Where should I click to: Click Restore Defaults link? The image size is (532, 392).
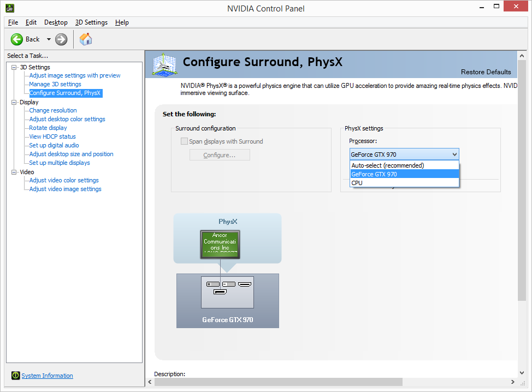pyautogui.click(x=486, y=72)
